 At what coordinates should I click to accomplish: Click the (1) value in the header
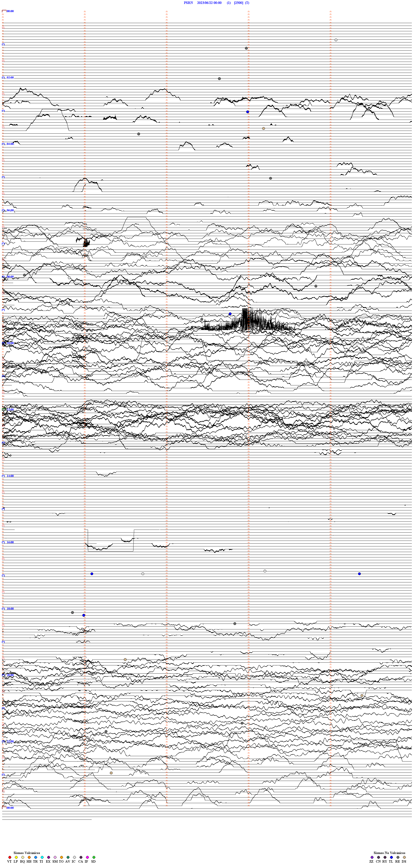(x=229, y=3)
